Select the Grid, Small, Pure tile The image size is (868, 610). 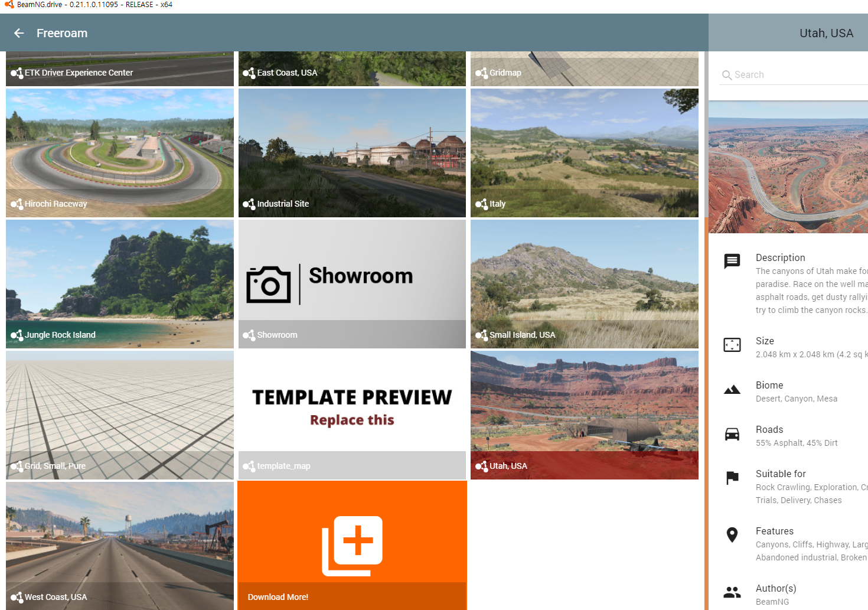(x=120, y=415)
